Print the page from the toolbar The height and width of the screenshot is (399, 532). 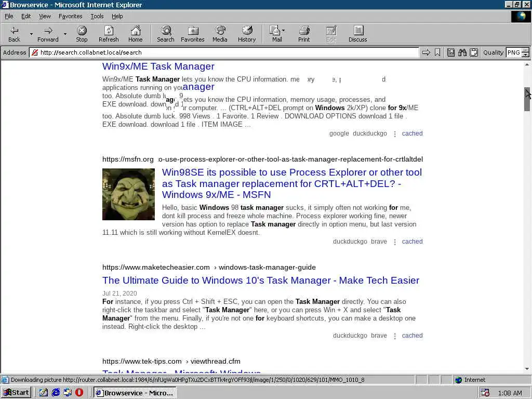coord(304,34)
